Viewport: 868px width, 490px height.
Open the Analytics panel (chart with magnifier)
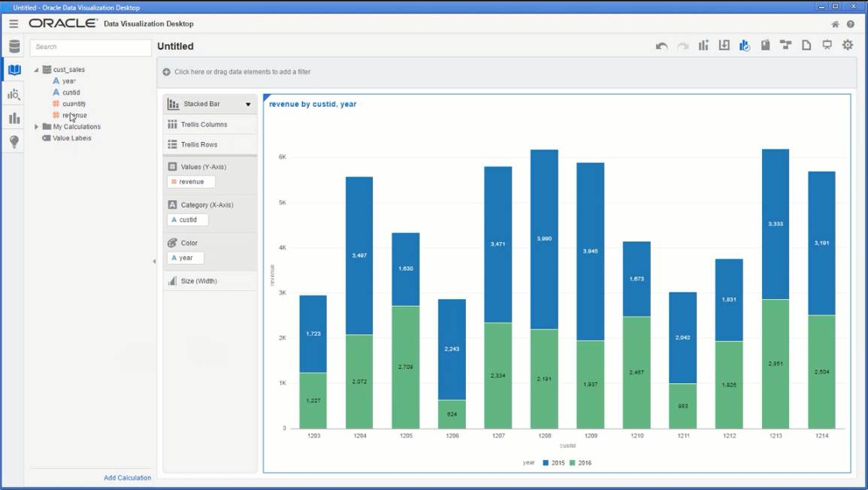14,94
